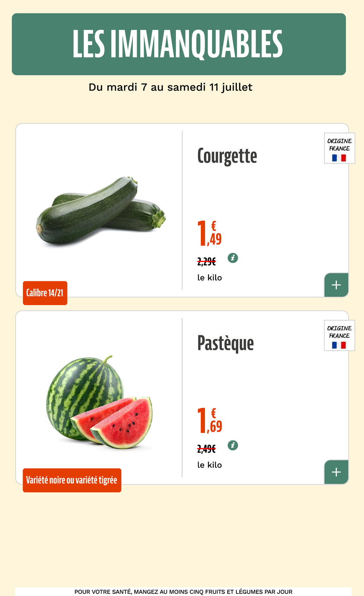
Task: Open the courgette product image
Action: [x=101, y=210]
